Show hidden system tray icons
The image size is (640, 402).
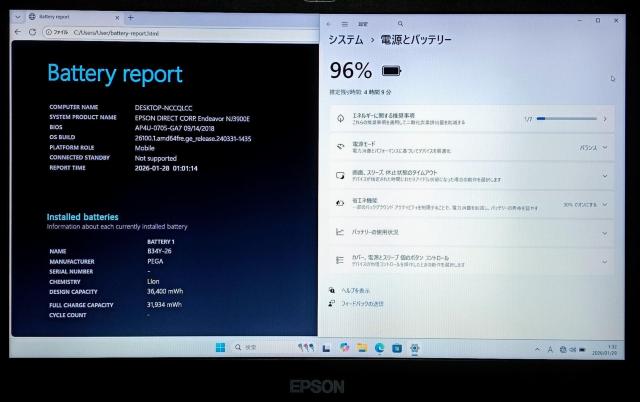pyautogui.click(x=539, y=349)
